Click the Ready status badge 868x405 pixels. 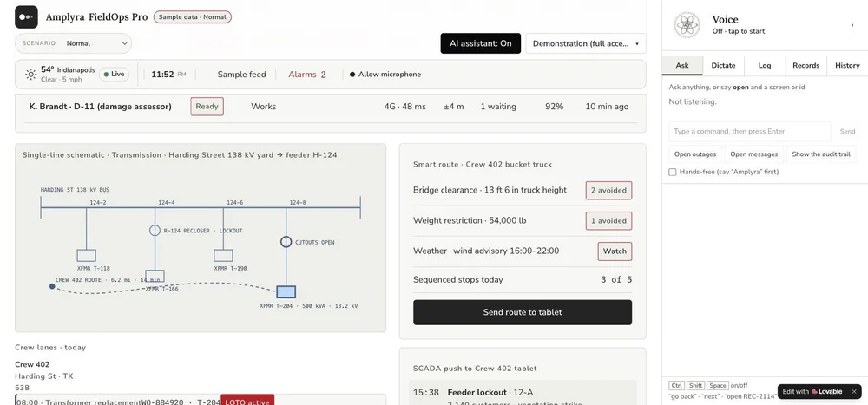(207, 107)
